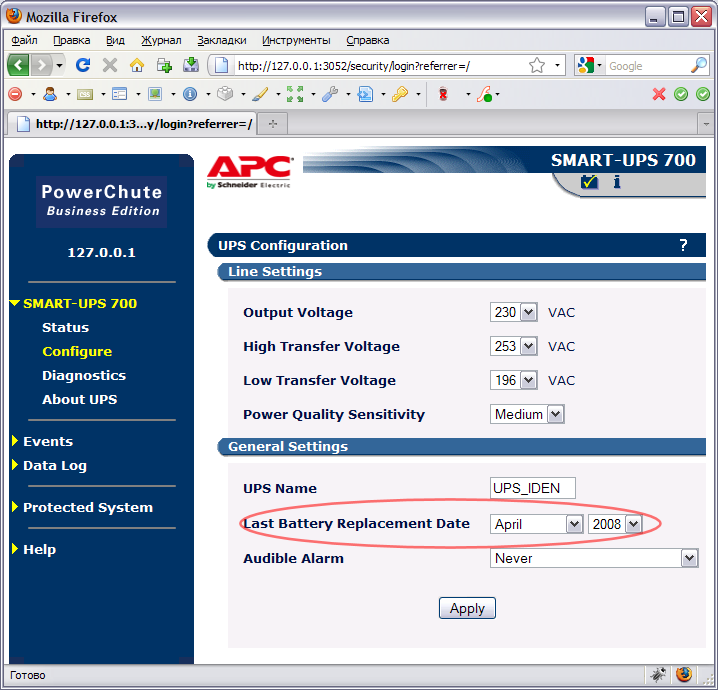The height and width of the screenshot is (690, 718).
Task: Click the Firefox icon in the status bar
Action: (684, 674)
